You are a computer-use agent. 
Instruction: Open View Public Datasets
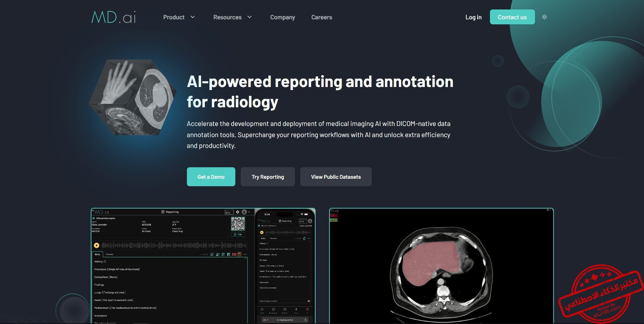[336, 177]
